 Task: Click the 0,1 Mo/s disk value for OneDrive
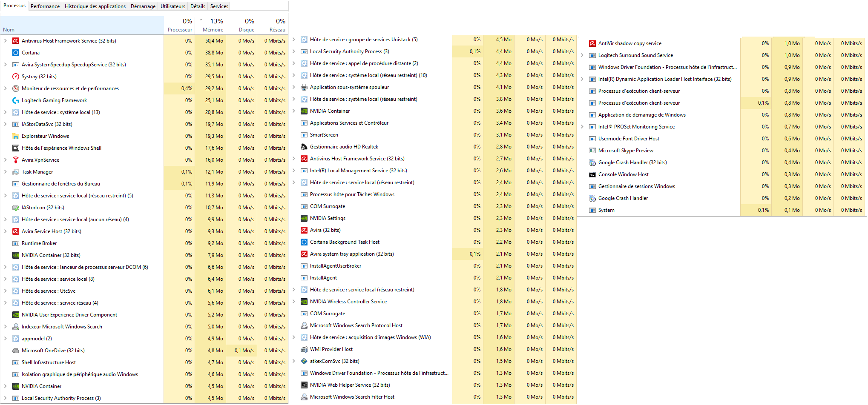coord(244,351)
